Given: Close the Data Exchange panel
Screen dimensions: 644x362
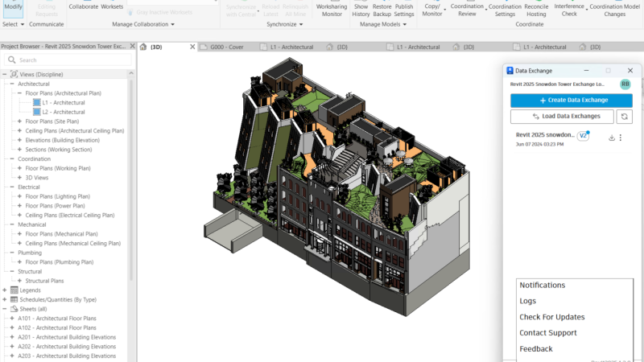Looking at the screenshot, I should 630,71.
